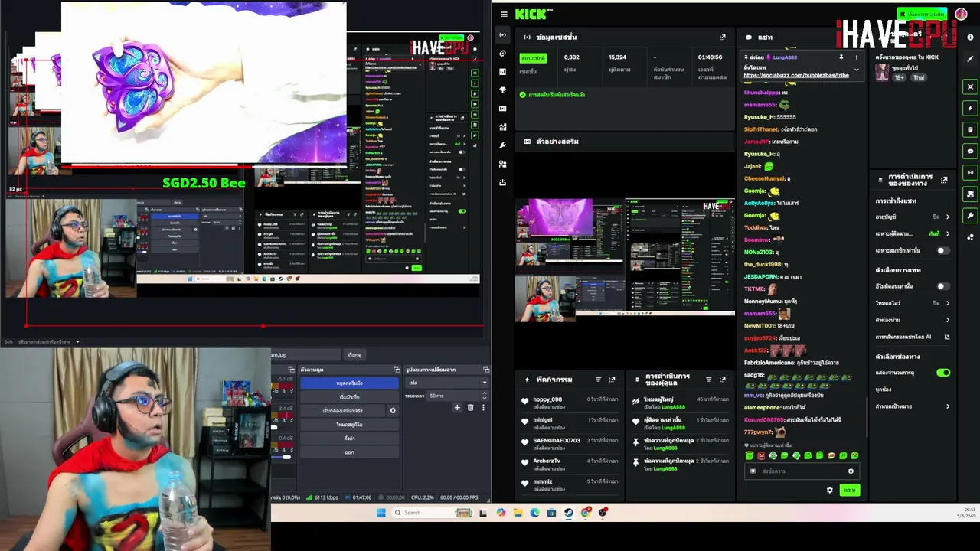Expand the banned words setting chevron
Image resolution: width=980 pixels, height=551 pixels.
click(948, 320)
